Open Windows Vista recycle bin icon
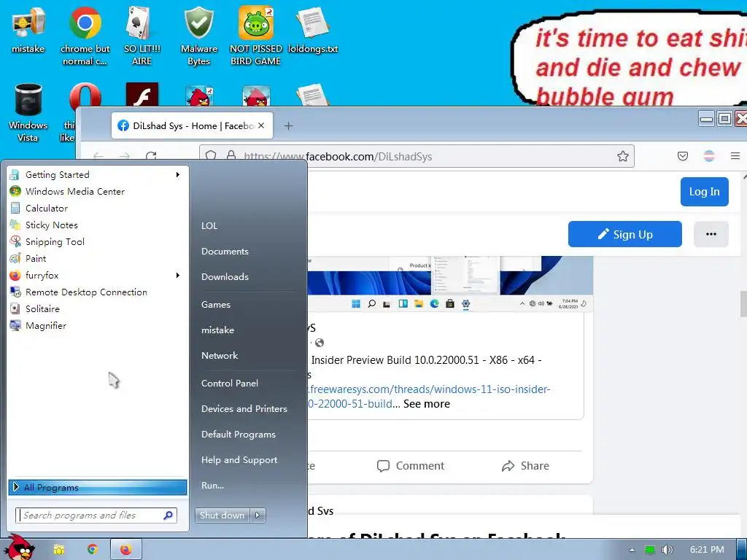Image resolution: width=747 pixels, height=560 pixels. (x=28, y=112)
